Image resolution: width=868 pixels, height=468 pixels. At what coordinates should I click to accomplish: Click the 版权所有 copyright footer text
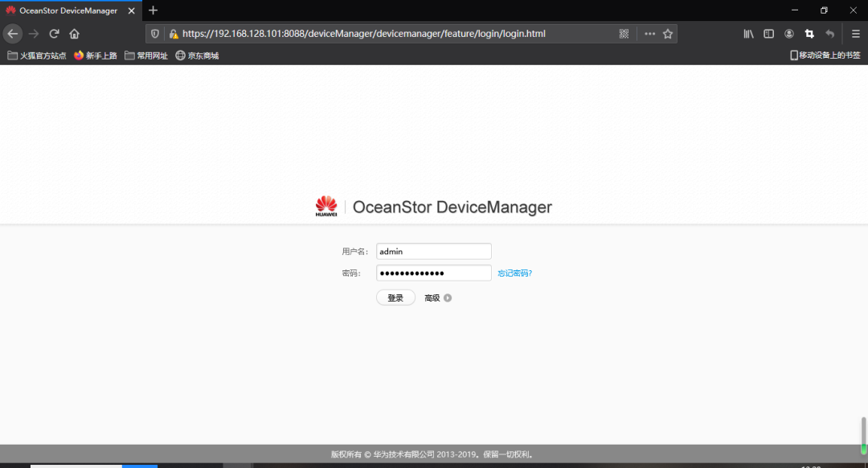tap(433, 454)
